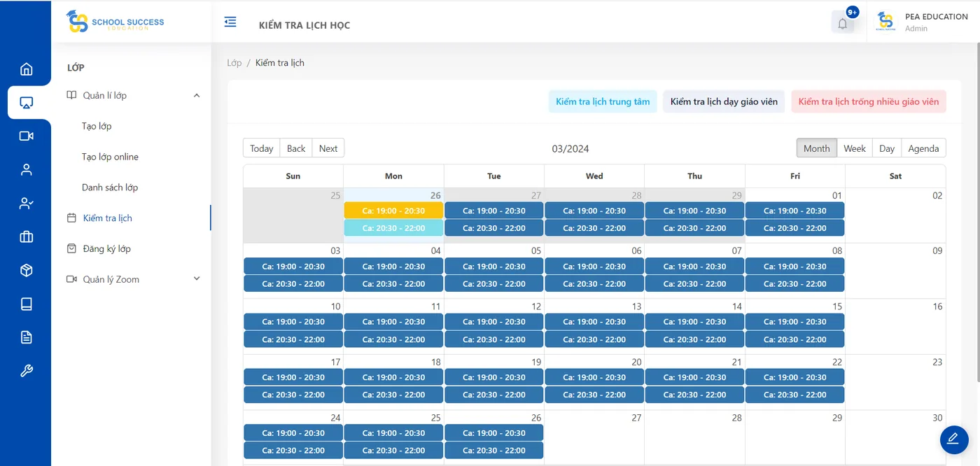
Task: Select Kiểm tra lịch in the sidebar
Action: pyautogui.click(x=107, y=218)
